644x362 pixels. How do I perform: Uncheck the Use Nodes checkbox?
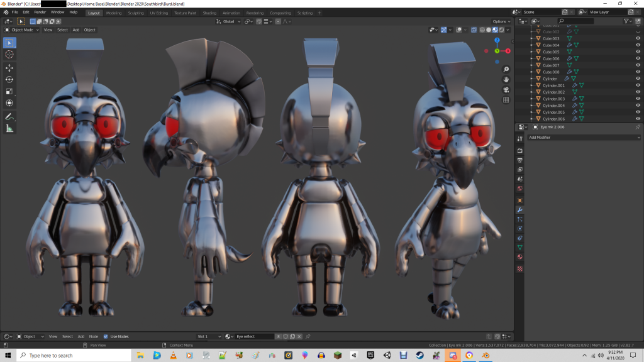tap(106, 336)
